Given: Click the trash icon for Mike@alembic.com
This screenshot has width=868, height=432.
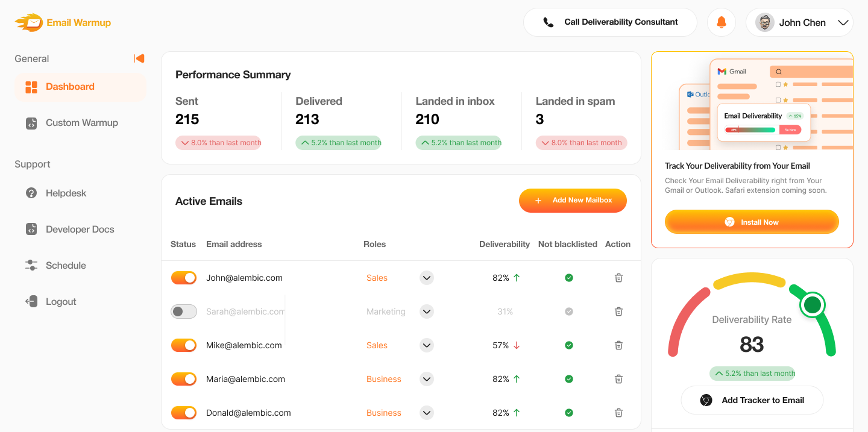Looking at the screenshot, I should coord(618,345).
